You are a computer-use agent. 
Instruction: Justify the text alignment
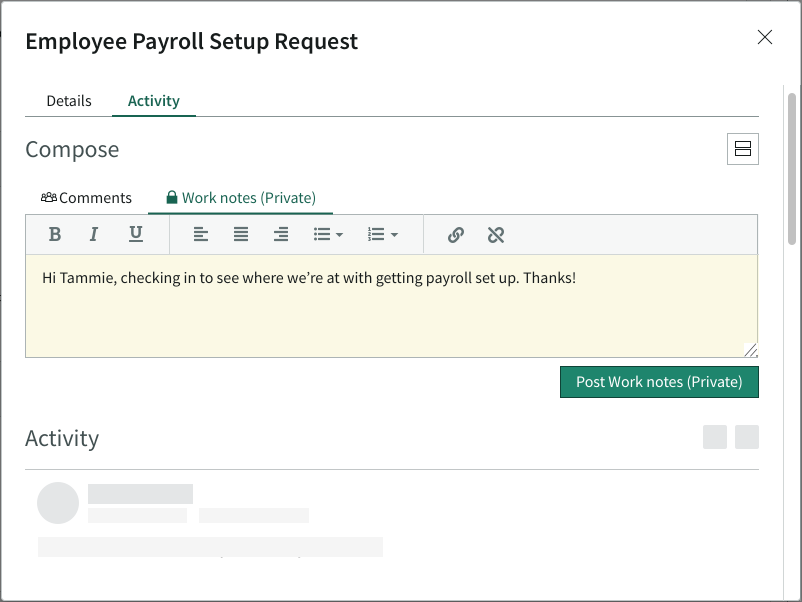point(241,235)
